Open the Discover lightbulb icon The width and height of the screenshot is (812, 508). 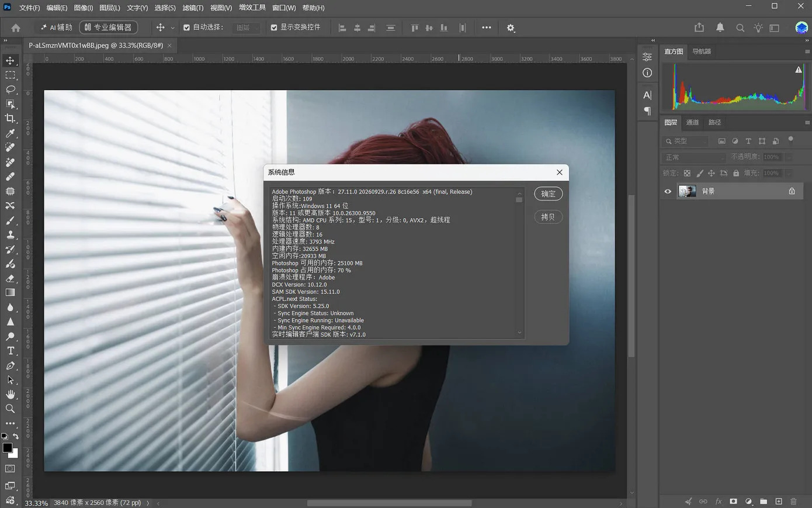pyautogui.click(x=758, y=27)
